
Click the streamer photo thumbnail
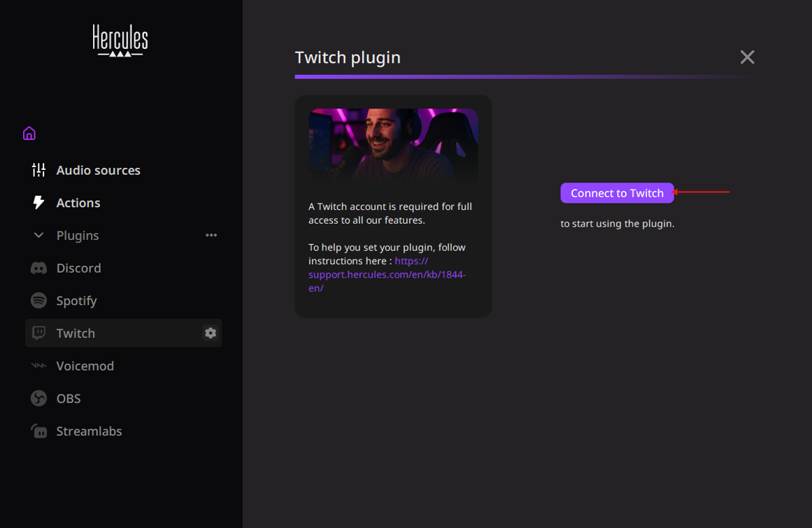click(x=393, y=145)
